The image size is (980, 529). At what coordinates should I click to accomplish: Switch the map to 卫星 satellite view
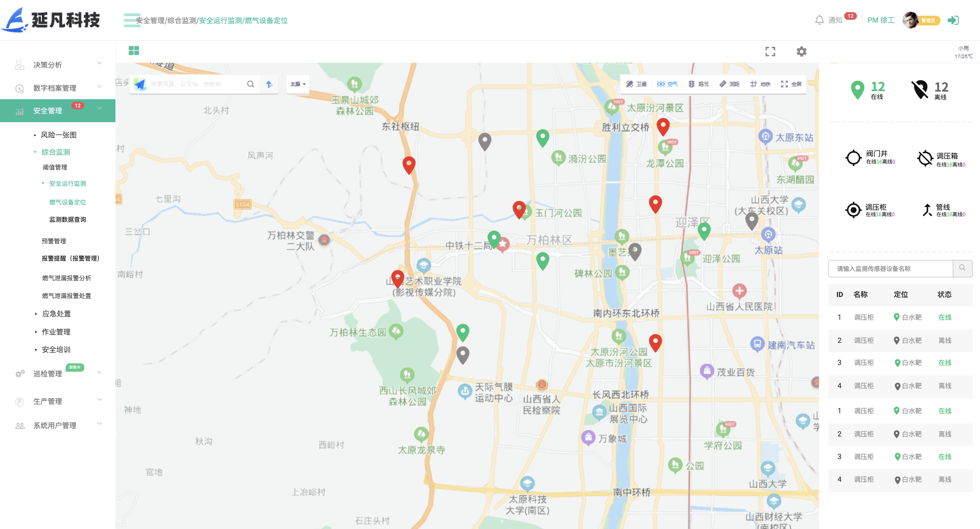[636, 84]
